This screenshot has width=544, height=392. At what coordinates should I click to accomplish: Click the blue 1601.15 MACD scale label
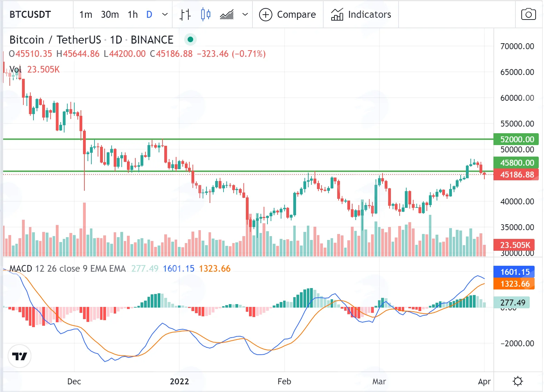[514, 272]
